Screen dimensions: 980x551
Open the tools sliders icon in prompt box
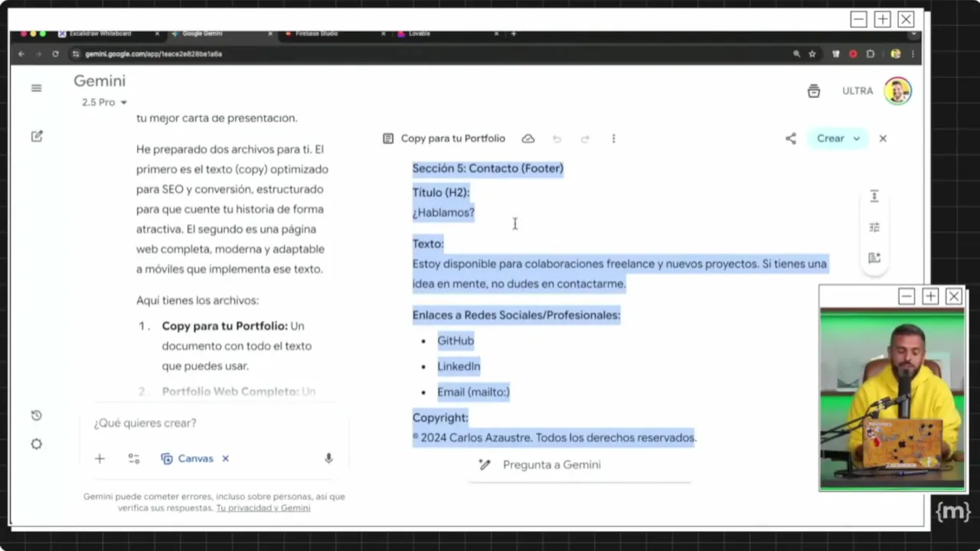tap(134, 458)
